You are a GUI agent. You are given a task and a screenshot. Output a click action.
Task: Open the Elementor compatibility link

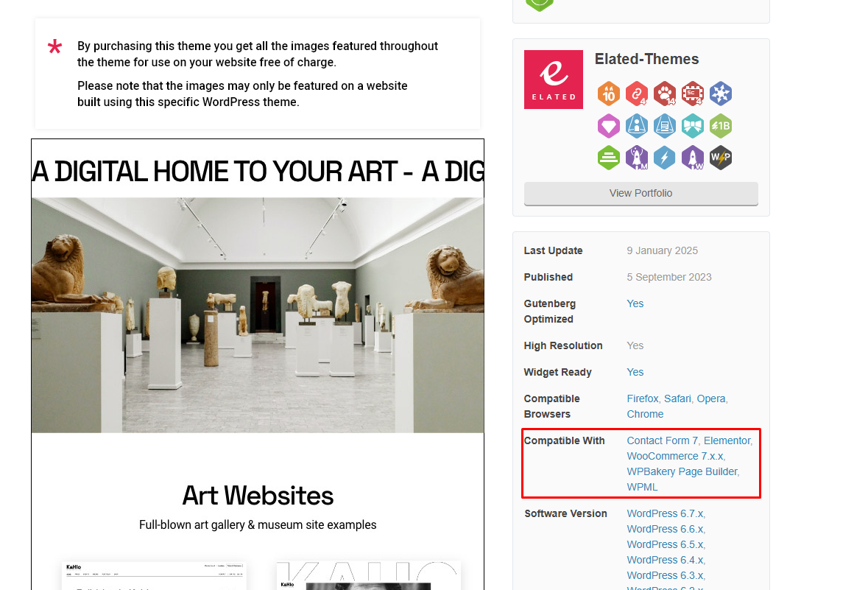pos(727,441)
